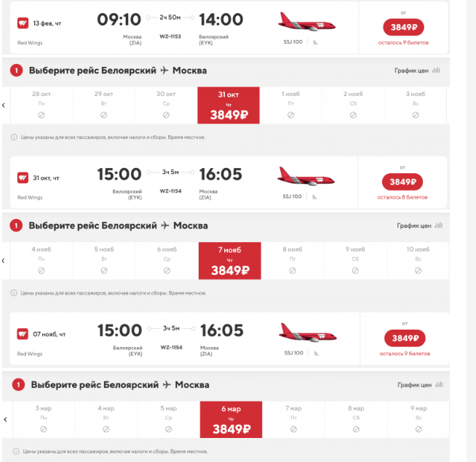The height and width of the screenshot is (462, 476).
Task: Click the seat icon next to SSJ 100 on 13 фев flight
Action: 315,42
